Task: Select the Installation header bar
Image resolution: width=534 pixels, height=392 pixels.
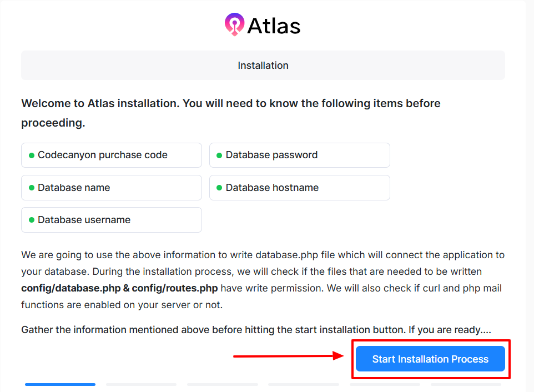Action: point(263,66)
